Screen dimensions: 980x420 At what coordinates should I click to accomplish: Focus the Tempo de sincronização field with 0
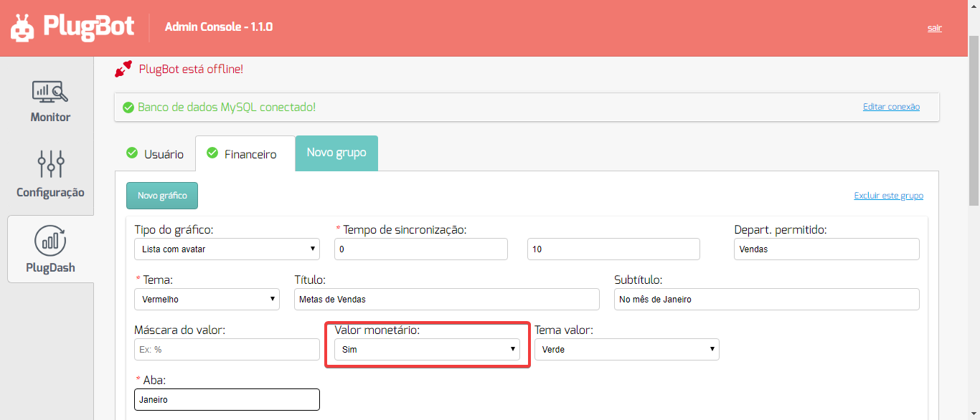tap(421, 249)
